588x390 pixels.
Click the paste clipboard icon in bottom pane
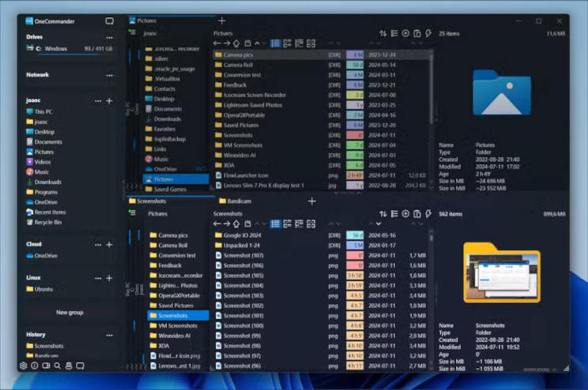(x=416, y=213)
